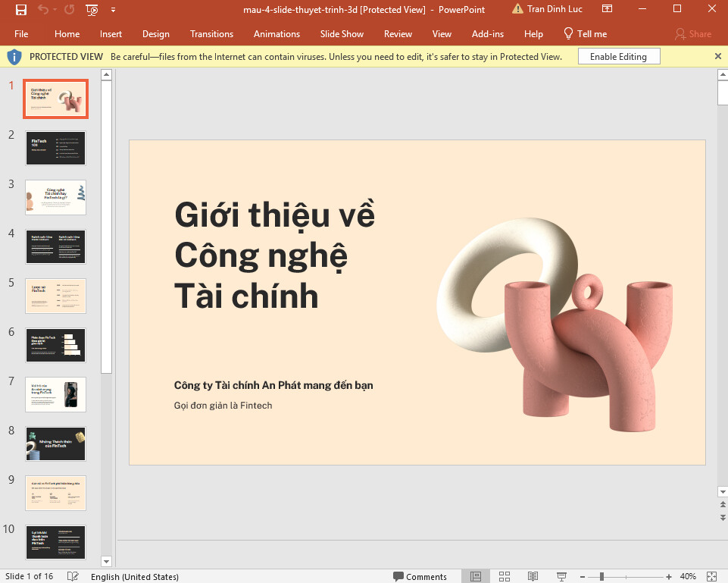The height and width of the screenshot is (583, 728).
Task: Switch to Slide Sorter view icon
Action: (x=504, y=576)
